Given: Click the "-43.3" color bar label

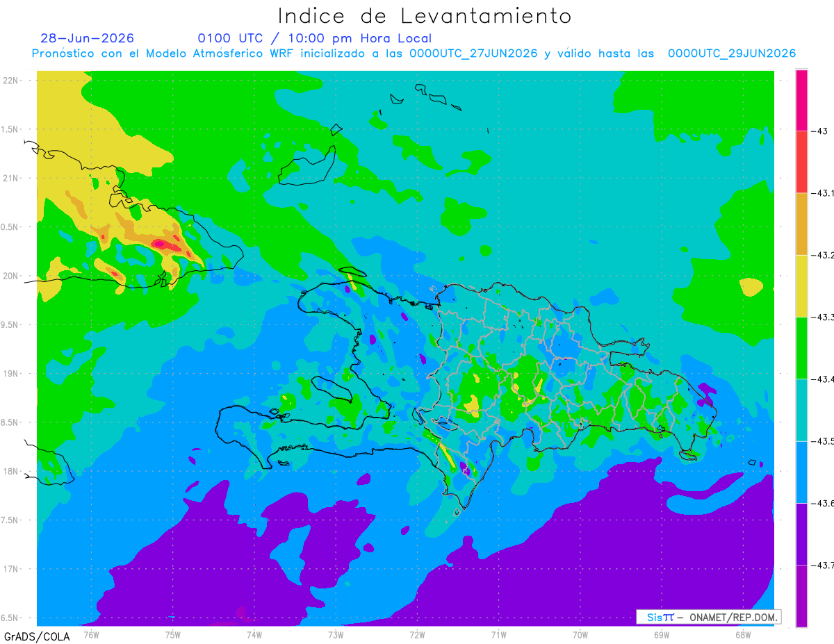Looking at the screenshot, I should click(823, 317).
